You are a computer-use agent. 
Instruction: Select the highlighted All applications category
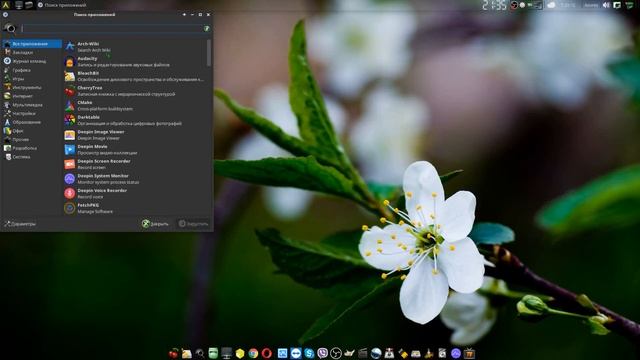[32, 44]
